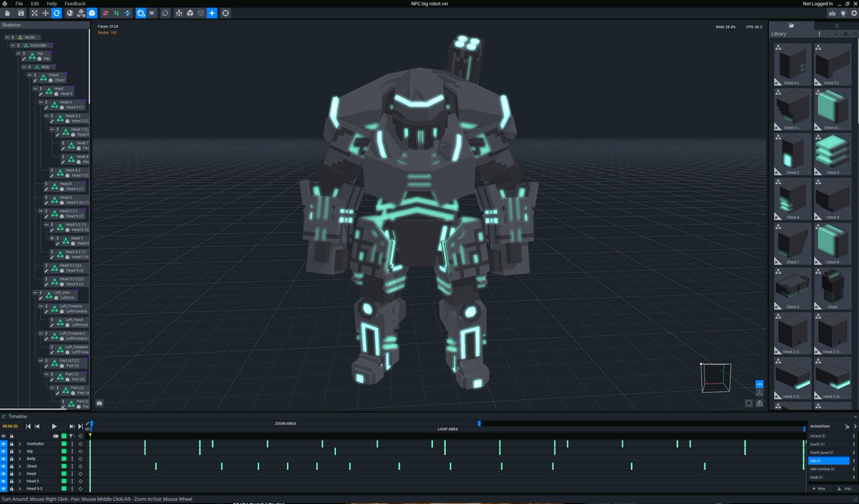Toggle the all-tracks visibility eye in timeline header
This screenshot has height=504, width=859.
click(4, 436)
